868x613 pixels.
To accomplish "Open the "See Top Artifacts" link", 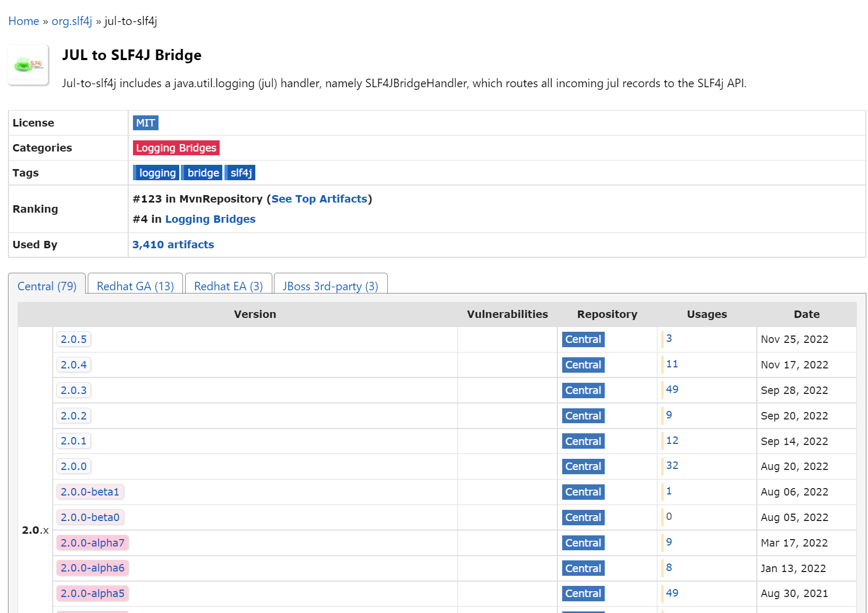I will click(x=319, y=199).
